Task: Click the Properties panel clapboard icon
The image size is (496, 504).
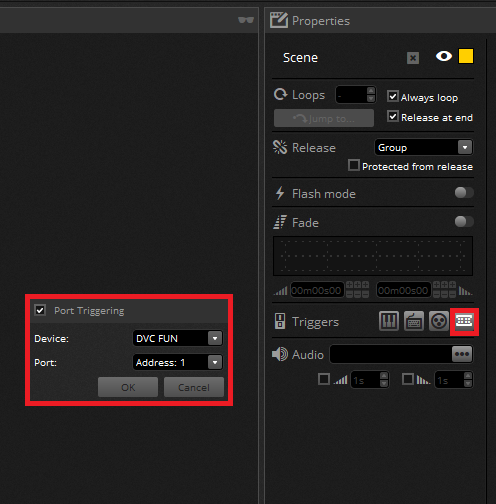Action: click(279, 20)
